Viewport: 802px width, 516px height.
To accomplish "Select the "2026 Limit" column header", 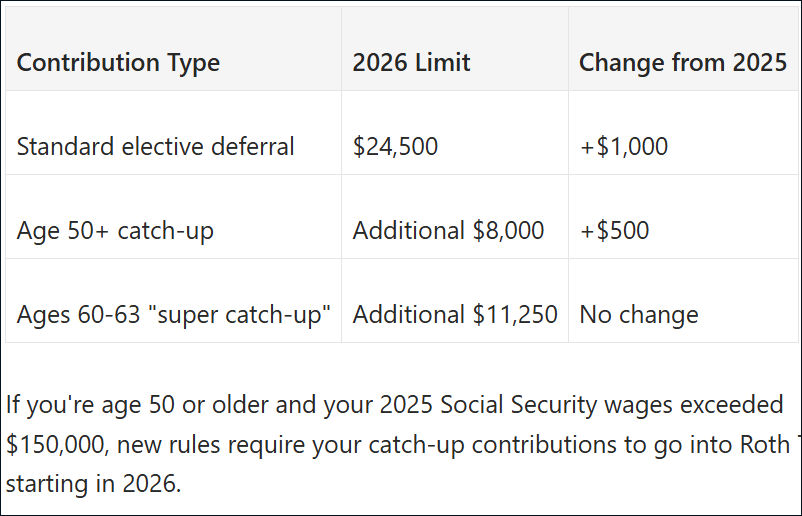I will [411, 63].
